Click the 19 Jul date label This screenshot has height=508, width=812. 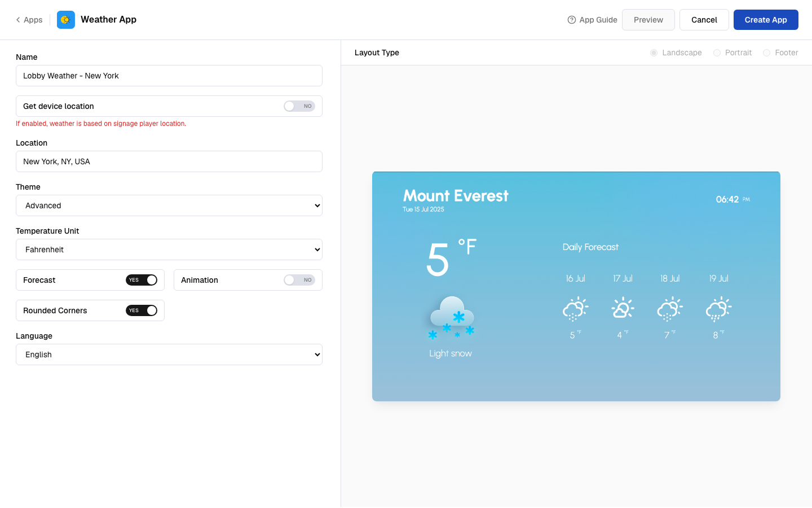[x=719, y=278]
